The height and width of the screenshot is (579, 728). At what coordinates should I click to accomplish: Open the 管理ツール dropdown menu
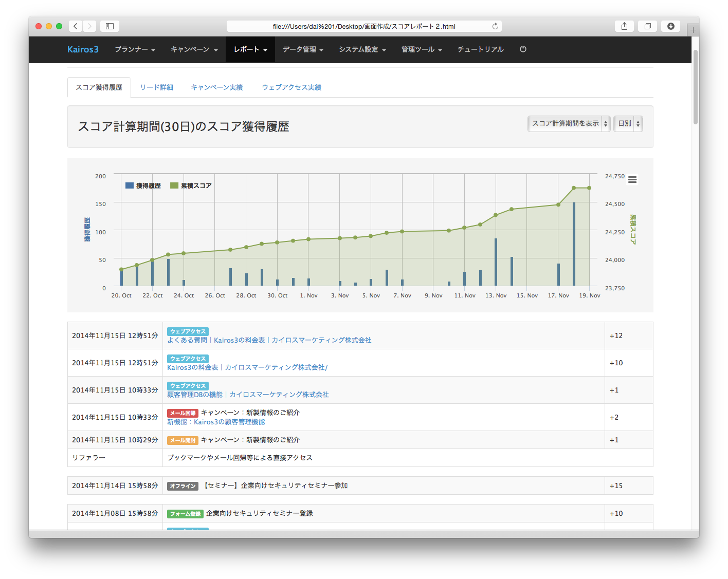[x=422, y=49]
